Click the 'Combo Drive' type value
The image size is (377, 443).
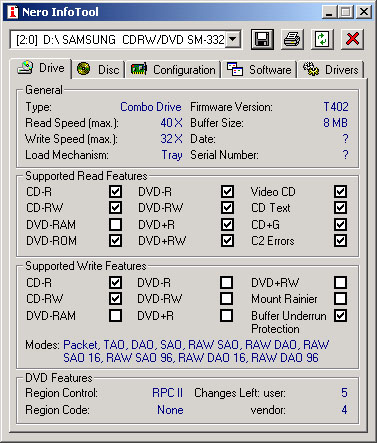(x=151, y=107)
